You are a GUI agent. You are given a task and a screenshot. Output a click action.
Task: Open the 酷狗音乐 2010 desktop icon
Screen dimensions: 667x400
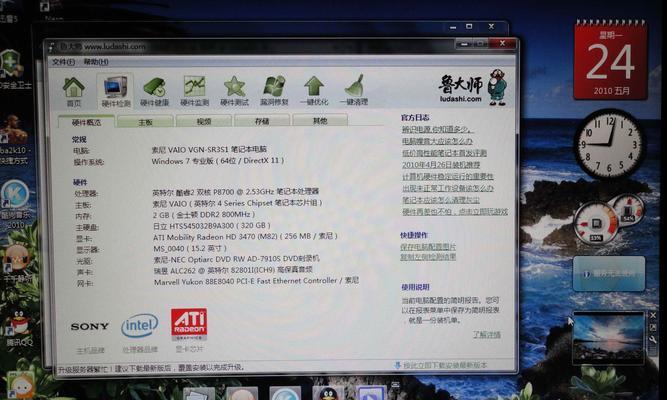coord(15,204)
